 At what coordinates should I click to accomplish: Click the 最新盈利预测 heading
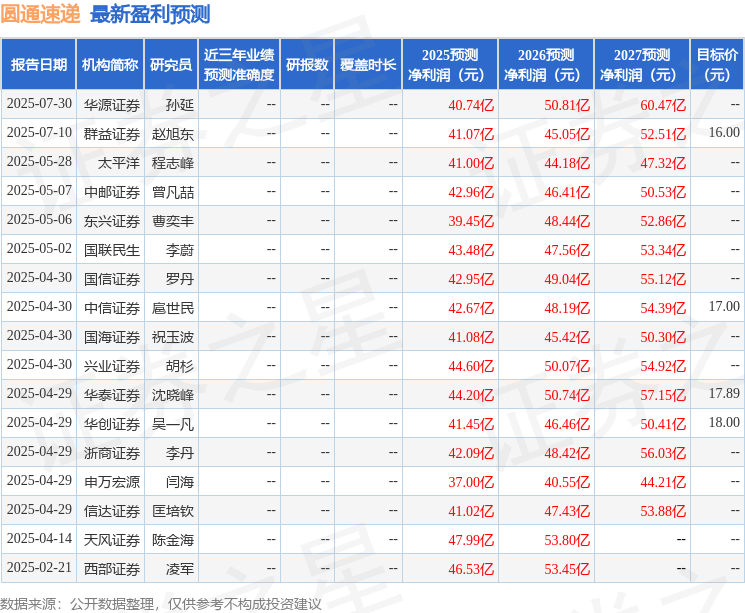pos(150,14)
